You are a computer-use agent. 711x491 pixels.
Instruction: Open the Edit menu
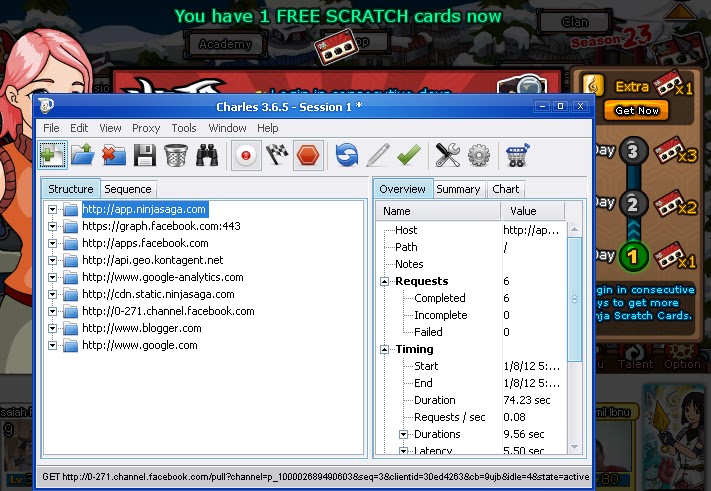coord(79,128)
